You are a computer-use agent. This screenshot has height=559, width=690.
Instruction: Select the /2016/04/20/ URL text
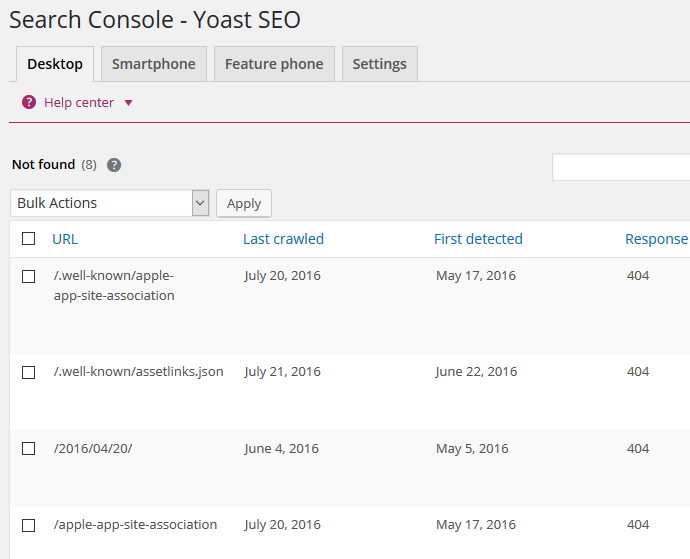click(93, 449)
